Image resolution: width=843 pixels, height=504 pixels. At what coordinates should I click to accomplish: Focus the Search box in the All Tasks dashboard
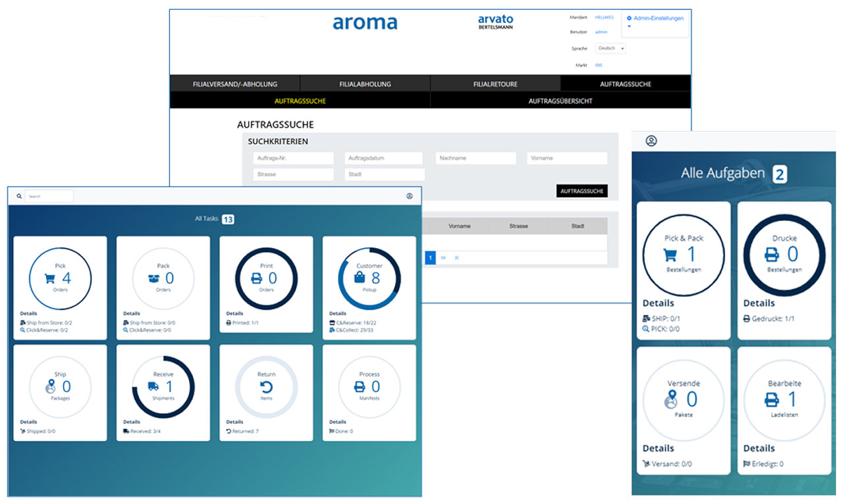click(49, 196)
